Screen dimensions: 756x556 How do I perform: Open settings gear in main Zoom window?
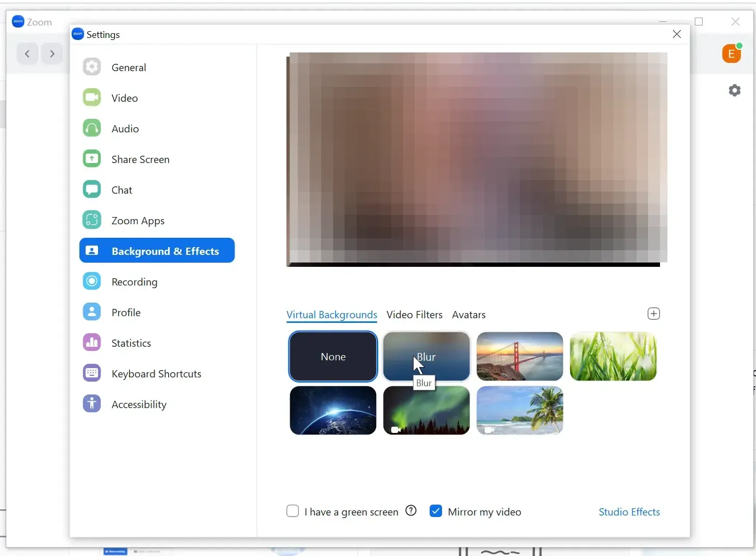[x=735, y=90]
